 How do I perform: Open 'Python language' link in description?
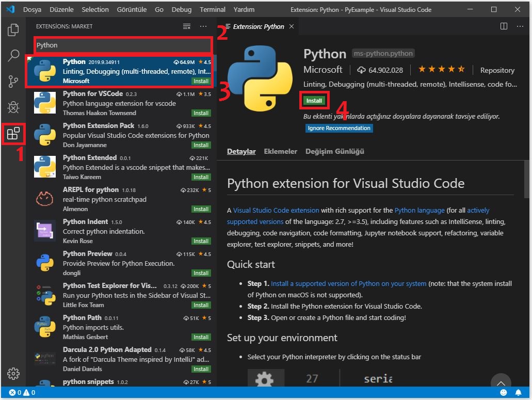point(420,211)
